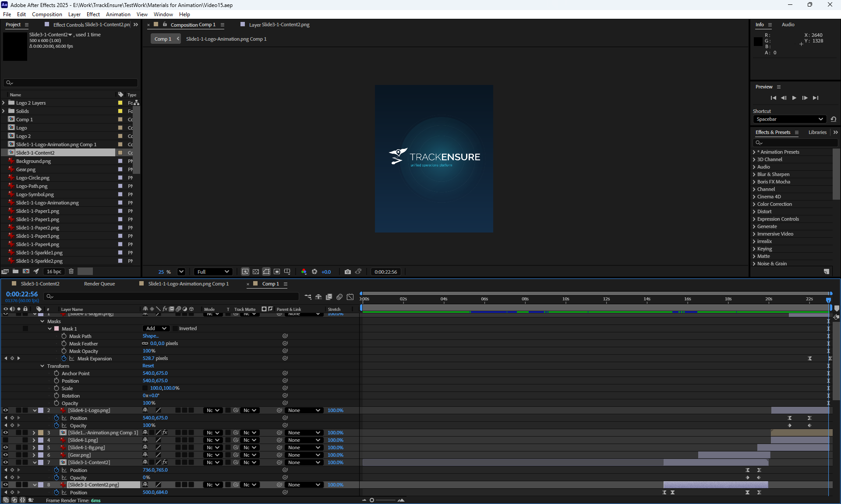Image resolution: width=841 pixels, height=504 pixels.
Task: Toggle Shy layers hide switch in timeline
Action: (318, 297)
